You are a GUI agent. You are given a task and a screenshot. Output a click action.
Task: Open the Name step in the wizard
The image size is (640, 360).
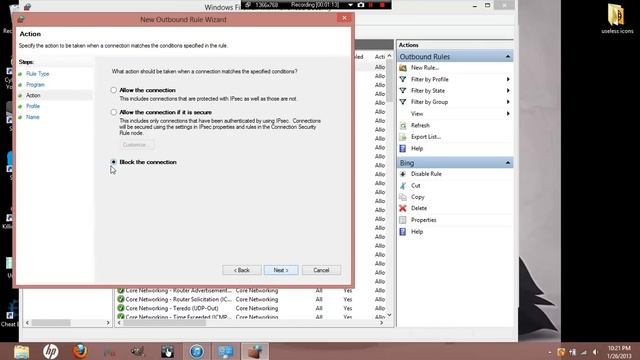33,117
